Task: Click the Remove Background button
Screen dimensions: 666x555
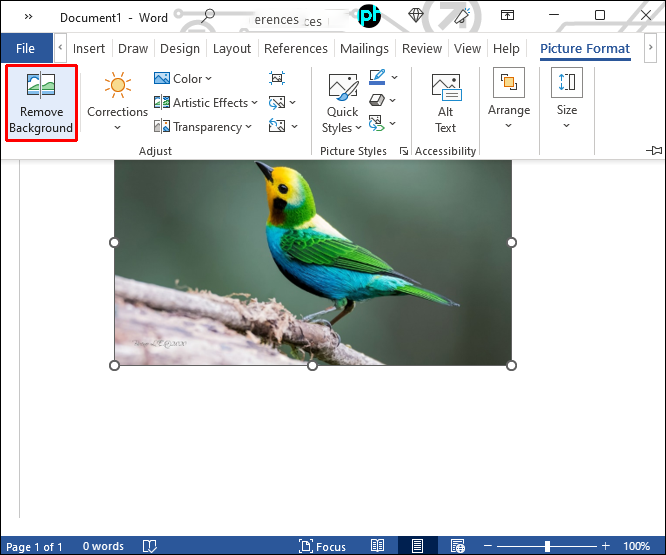Action: 41,103
